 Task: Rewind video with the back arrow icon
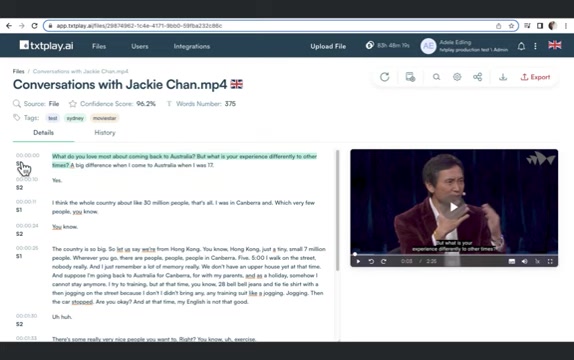371,261
